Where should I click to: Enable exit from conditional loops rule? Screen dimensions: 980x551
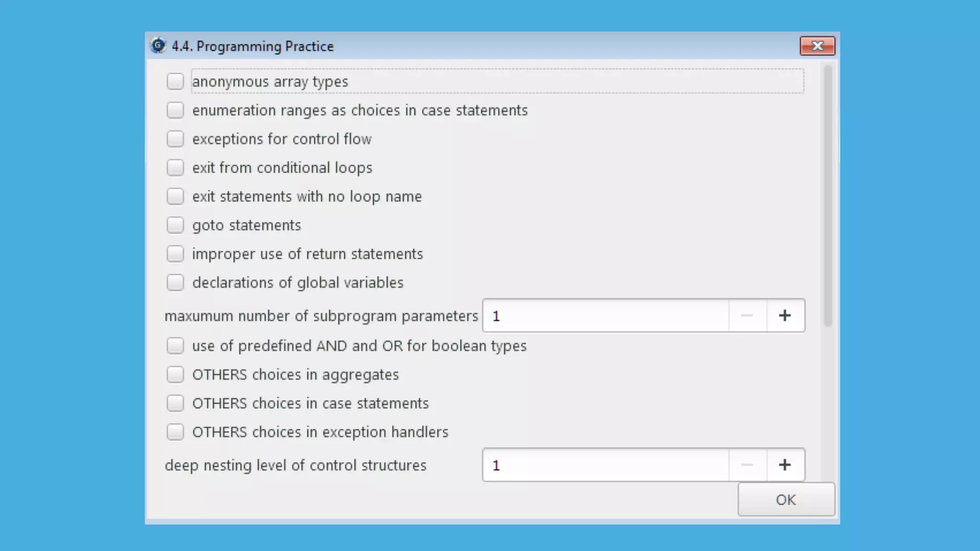click(x=175, y=167)
